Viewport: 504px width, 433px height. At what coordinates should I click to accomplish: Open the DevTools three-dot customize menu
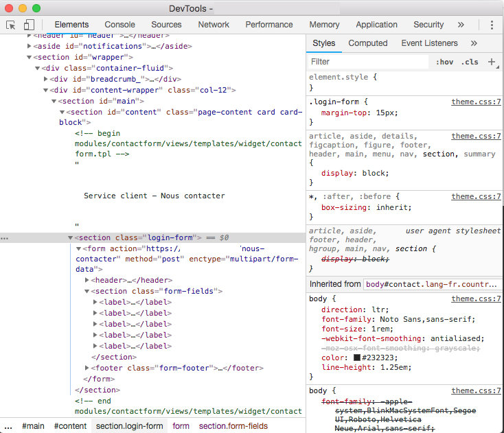(492, 25)
